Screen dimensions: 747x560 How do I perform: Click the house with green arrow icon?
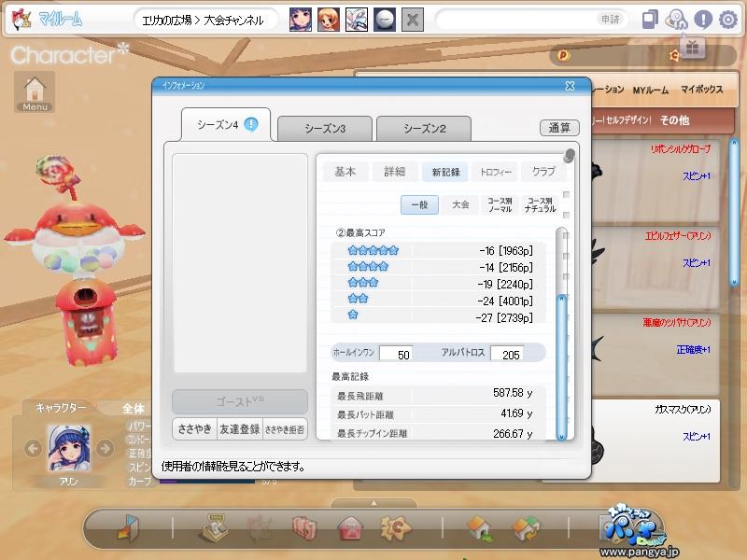[x=480, y=528]
